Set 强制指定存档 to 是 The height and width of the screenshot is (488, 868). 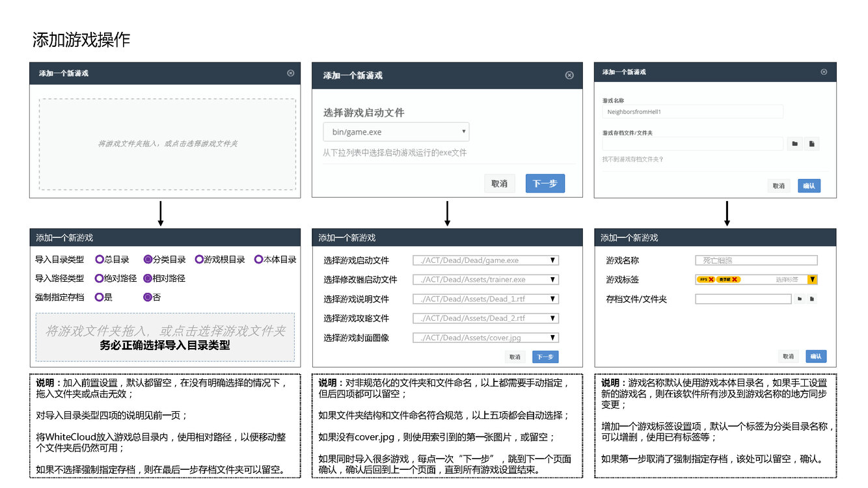pyautogui.click(x=100, y=297)
